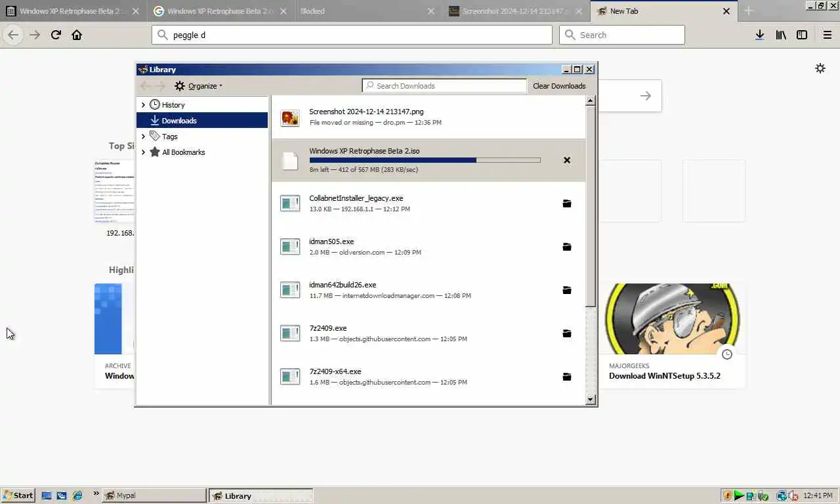Screen dimensions: 840x504
Task: Click the Library taskbar button
Action: click(x=261, y=495)
